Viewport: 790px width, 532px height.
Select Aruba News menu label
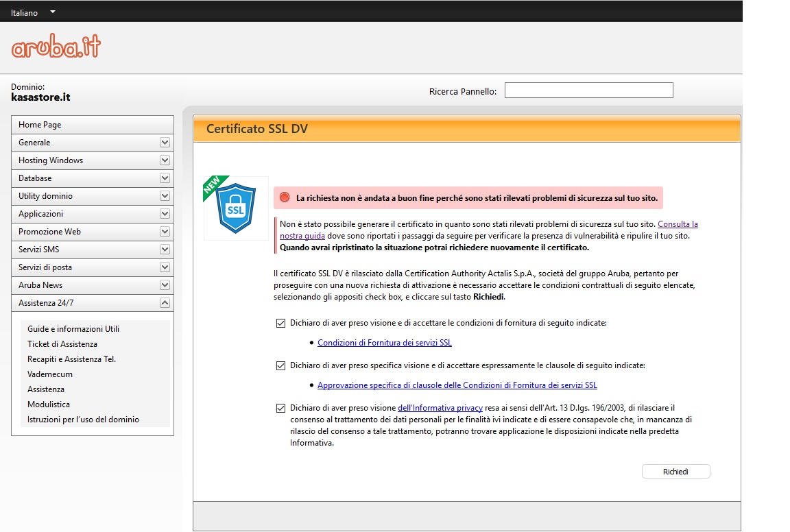point(40,285)
